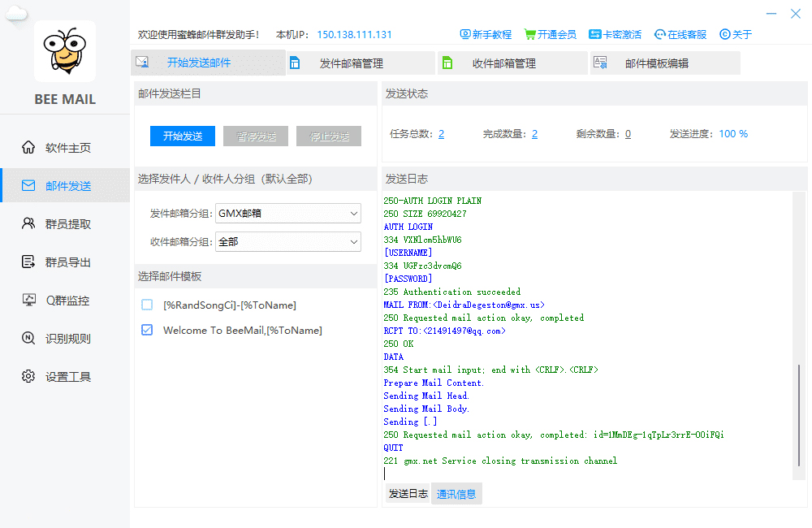Click the Bee Mail bee logo
Image resolution: width=812 pixels, height=528 pixels.
(65, 51)
